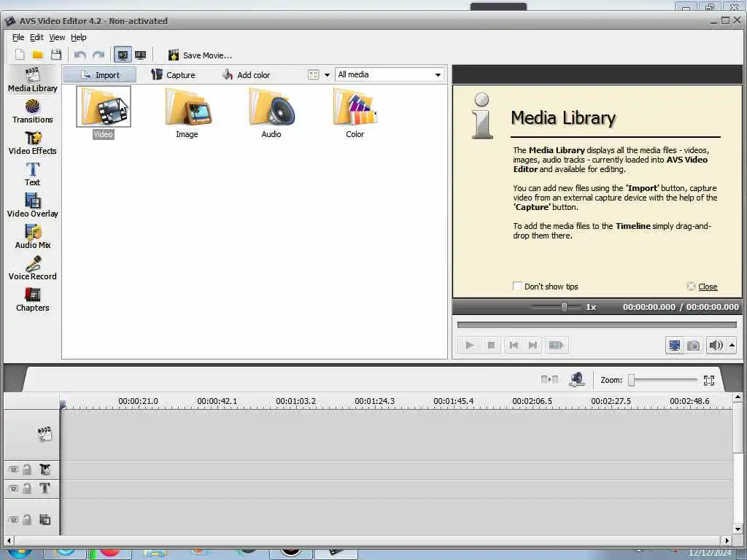
Task: Open the Text panel
Action: [32, 174]
